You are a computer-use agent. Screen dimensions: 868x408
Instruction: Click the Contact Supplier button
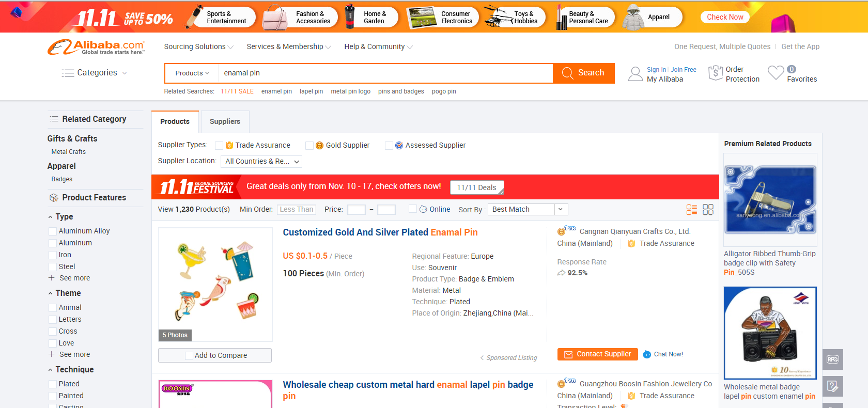pos(598,354)
